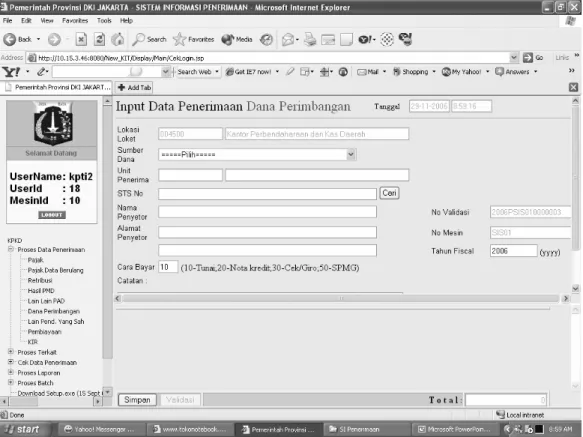Click the Get IE7 now! toolbar button
The height and width of the screenshot is (437, 583).
(x=249, y=72)
